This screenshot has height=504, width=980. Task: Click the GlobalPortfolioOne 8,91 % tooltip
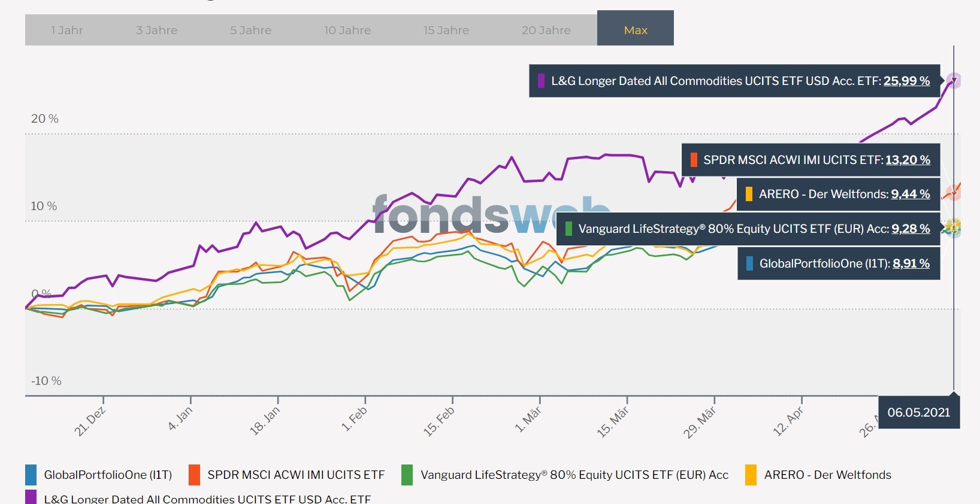click(x=839, y=263)
